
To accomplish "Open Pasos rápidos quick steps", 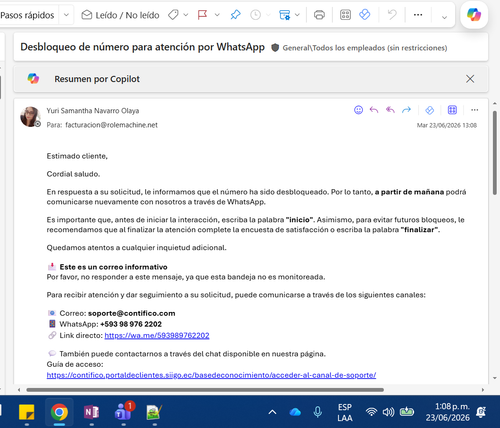I will pyautogui.click(x=27, y=15).
